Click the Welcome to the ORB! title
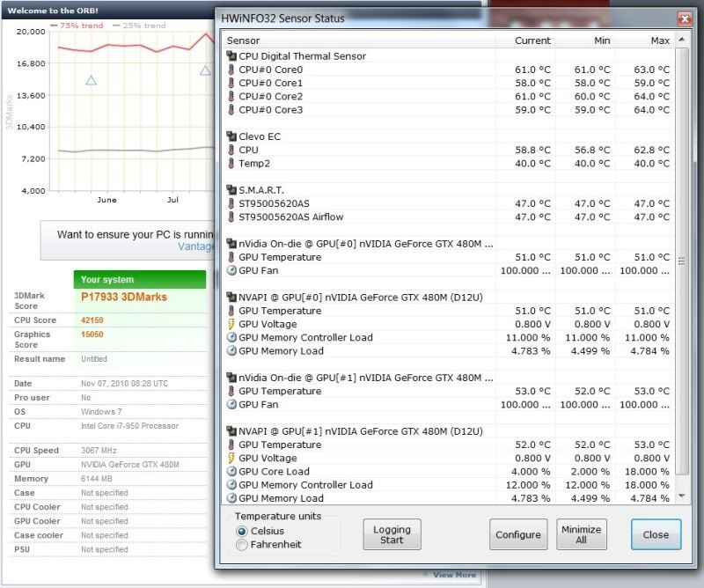704x588 pixels. click(x=53, y=11)
